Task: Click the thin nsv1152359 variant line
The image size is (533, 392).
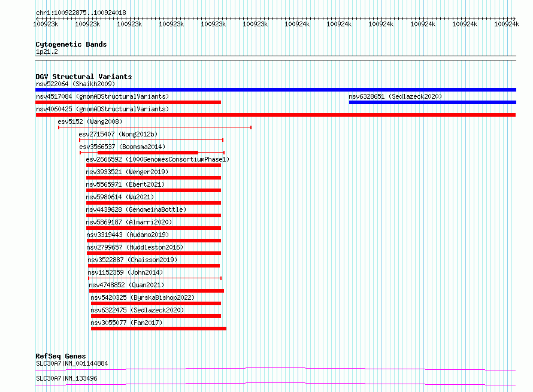Action: click(x=155, y=278)
